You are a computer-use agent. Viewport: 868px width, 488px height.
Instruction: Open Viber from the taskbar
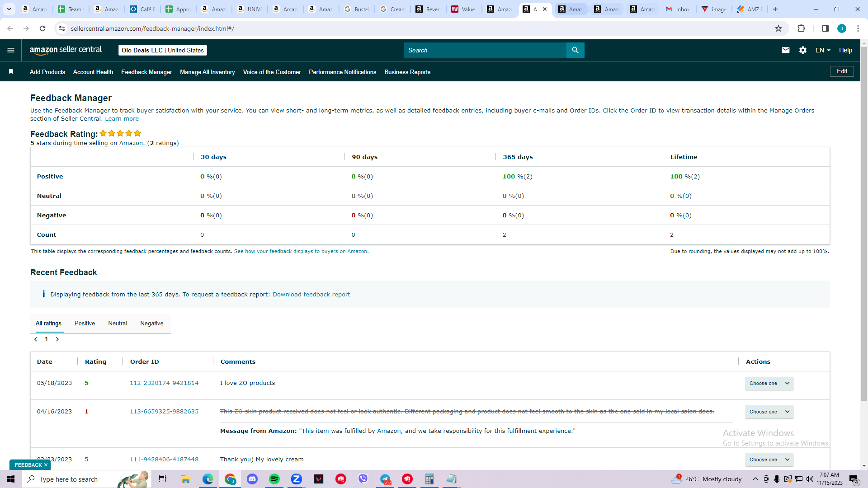(363, 479)
